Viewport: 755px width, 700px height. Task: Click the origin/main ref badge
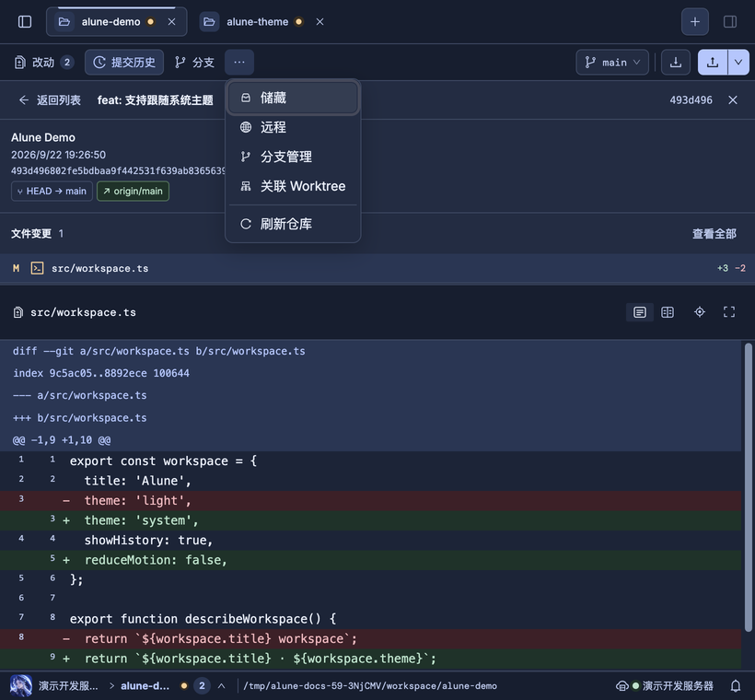133,192
